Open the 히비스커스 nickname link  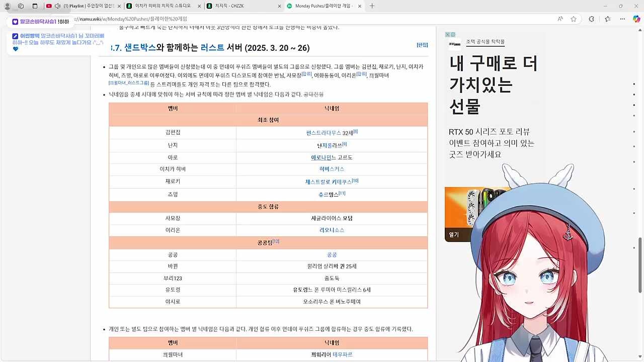coord(332,169)
